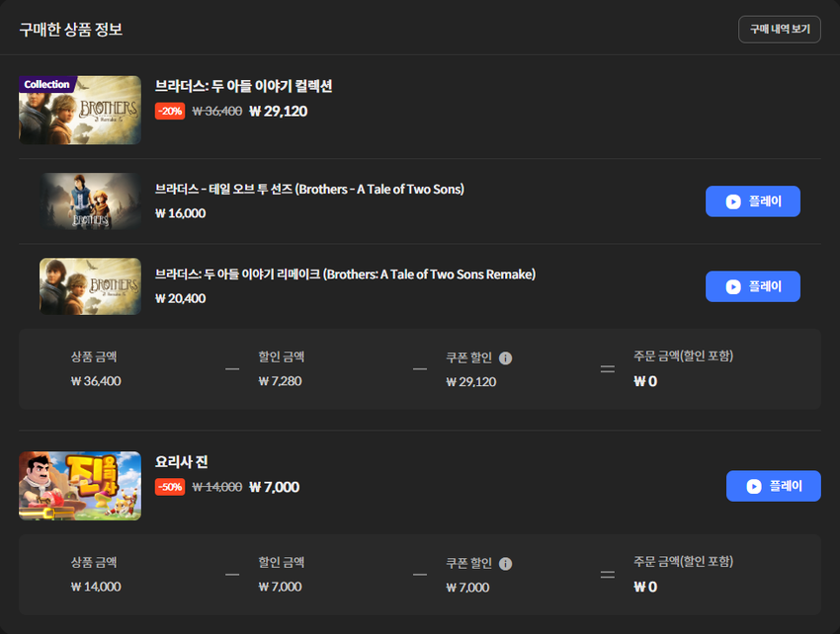The height and width of the screenshot is (634, 840).
Task: Click the purple Collection label badge
Action: tap(47, 84)
